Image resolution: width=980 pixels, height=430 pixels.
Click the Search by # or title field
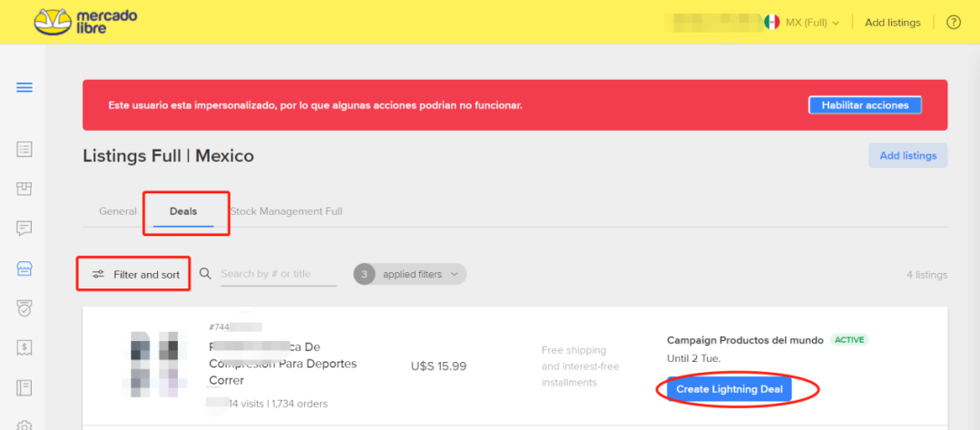[x=279, y=274]
